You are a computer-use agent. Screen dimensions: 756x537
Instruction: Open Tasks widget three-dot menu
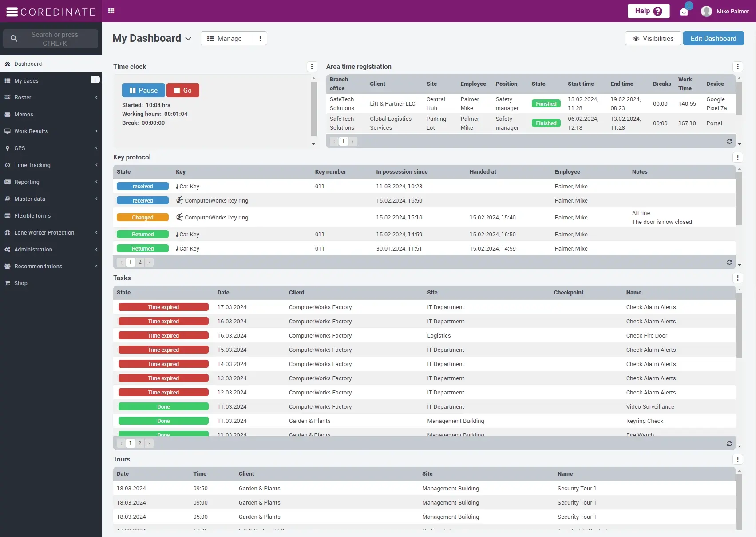pos(737,278)
